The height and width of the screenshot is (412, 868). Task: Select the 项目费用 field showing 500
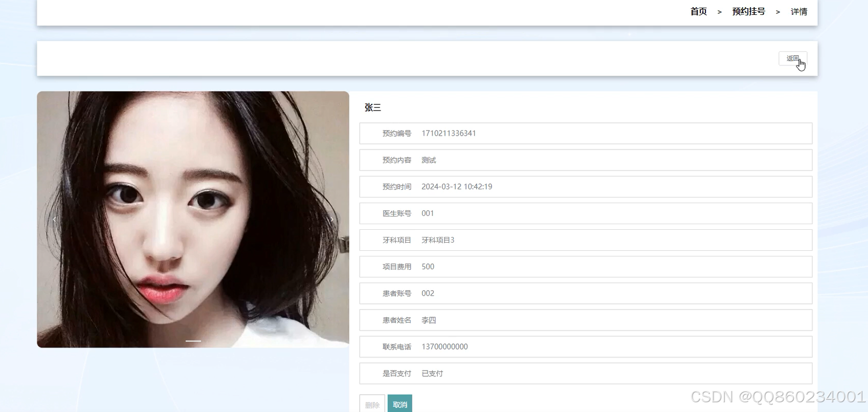point(428,267)
